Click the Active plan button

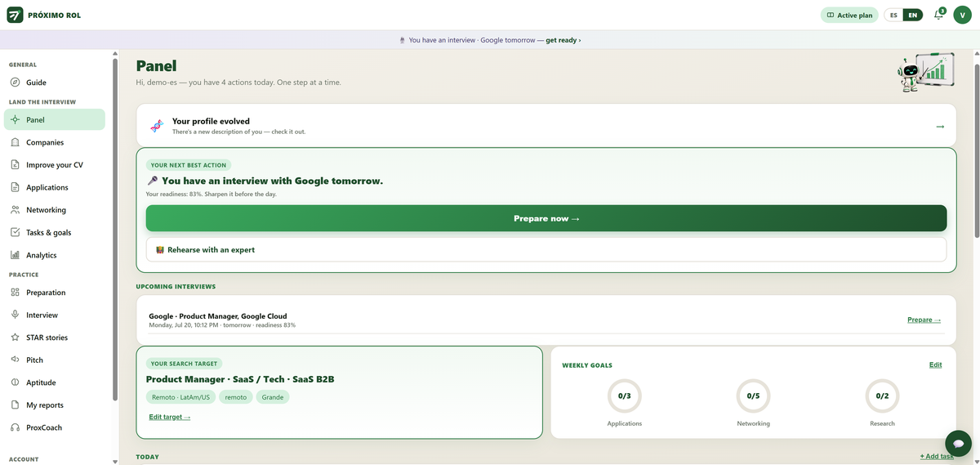point(849,15)
